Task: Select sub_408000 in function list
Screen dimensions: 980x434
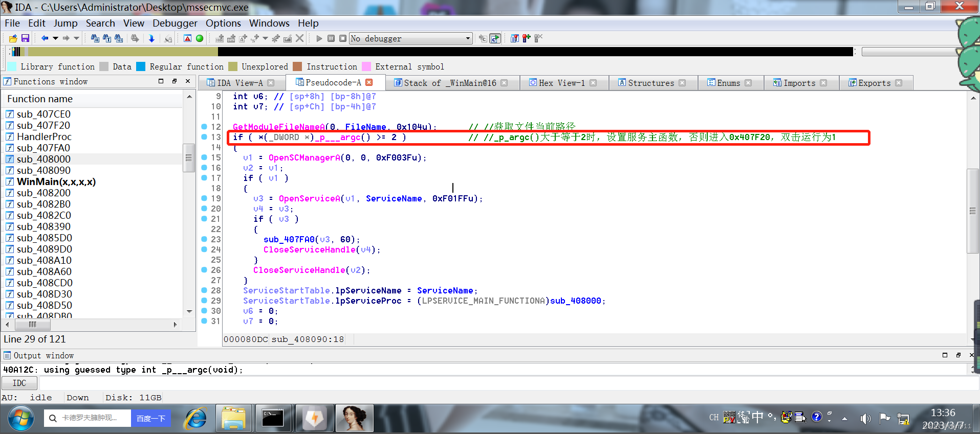Action: [43, 159]
